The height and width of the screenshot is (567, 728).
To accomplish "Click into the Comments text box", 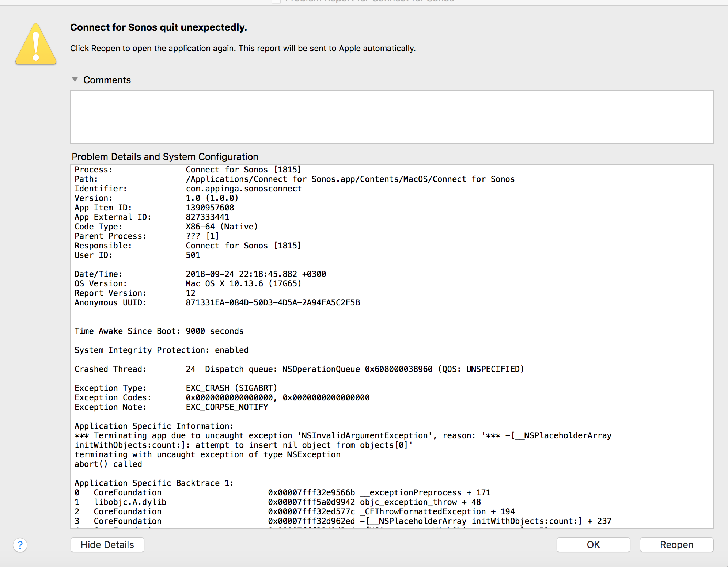I will pyautogui.click(x=392, y=117).
